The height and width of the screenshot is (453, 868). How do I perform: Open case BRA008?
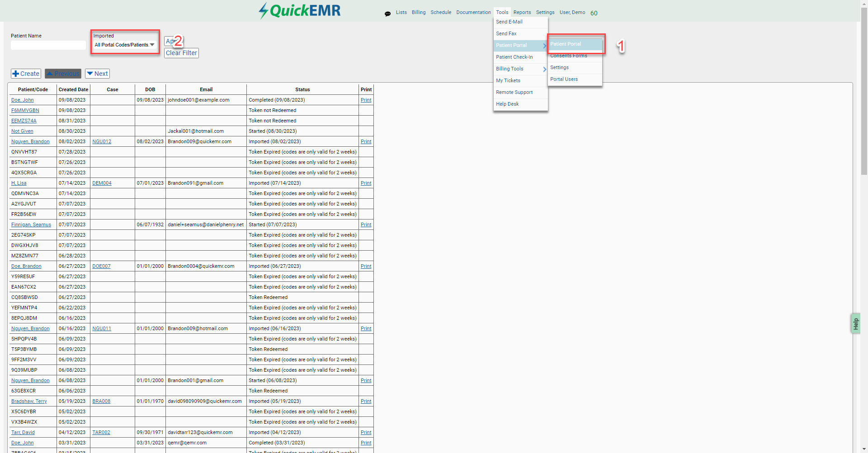click(x=101, y=401)
